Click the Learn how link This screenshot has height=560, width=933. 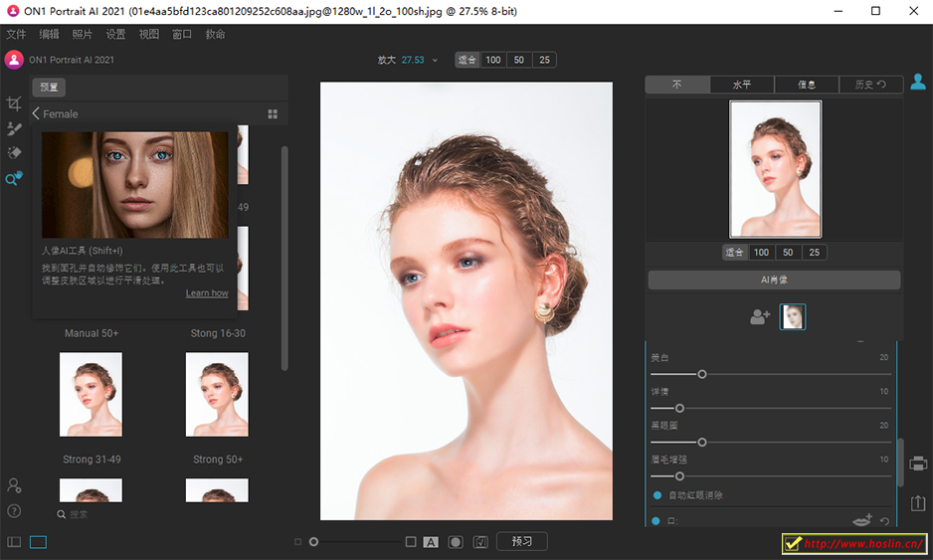tap(207, 293)
